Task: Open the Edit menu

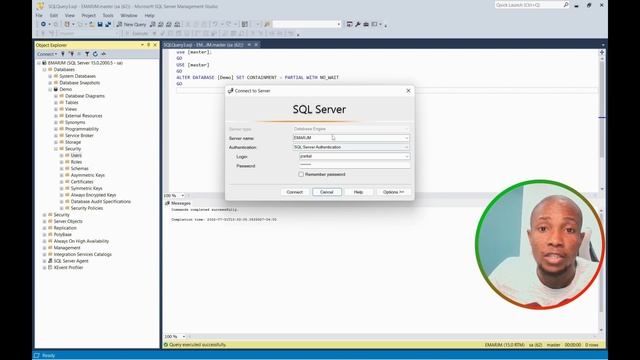Action: click(54, 16)
